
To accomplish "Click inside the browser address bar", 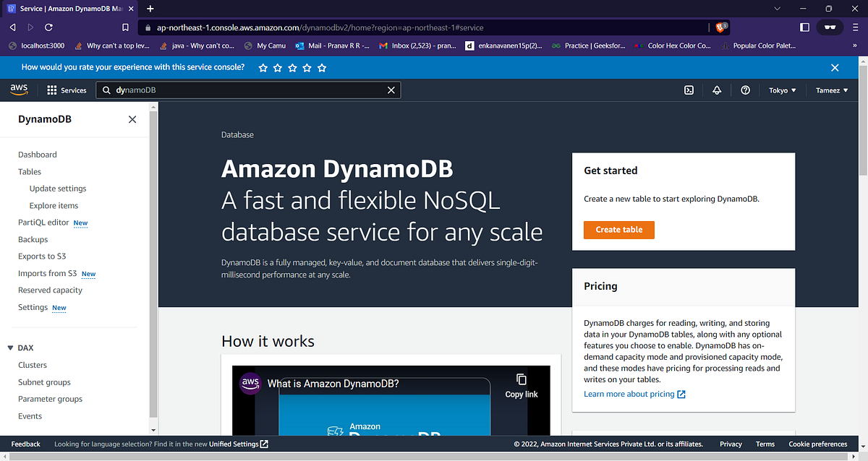I will coord(362,27).
